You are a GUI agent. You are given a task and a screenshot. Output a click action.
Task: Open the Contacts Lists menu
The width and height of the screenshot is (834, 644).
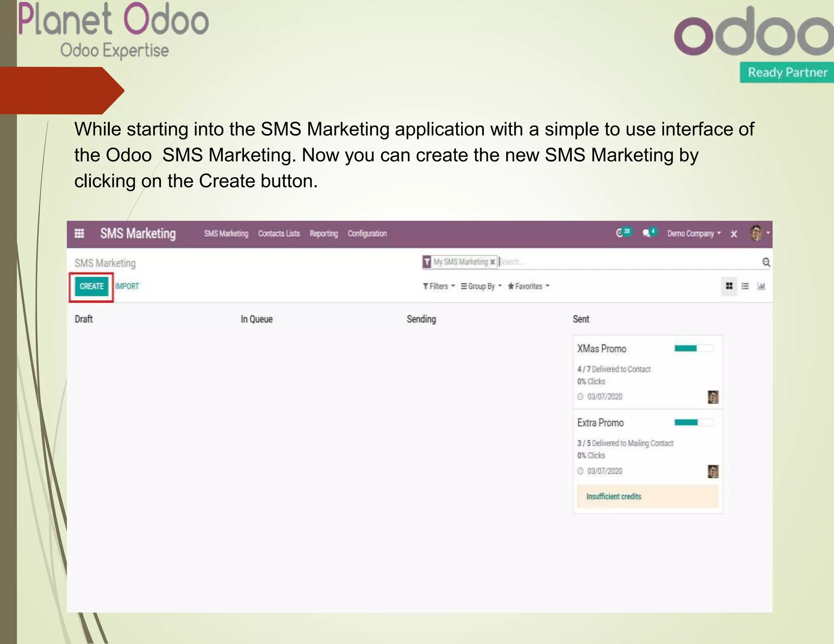point(279,234)
